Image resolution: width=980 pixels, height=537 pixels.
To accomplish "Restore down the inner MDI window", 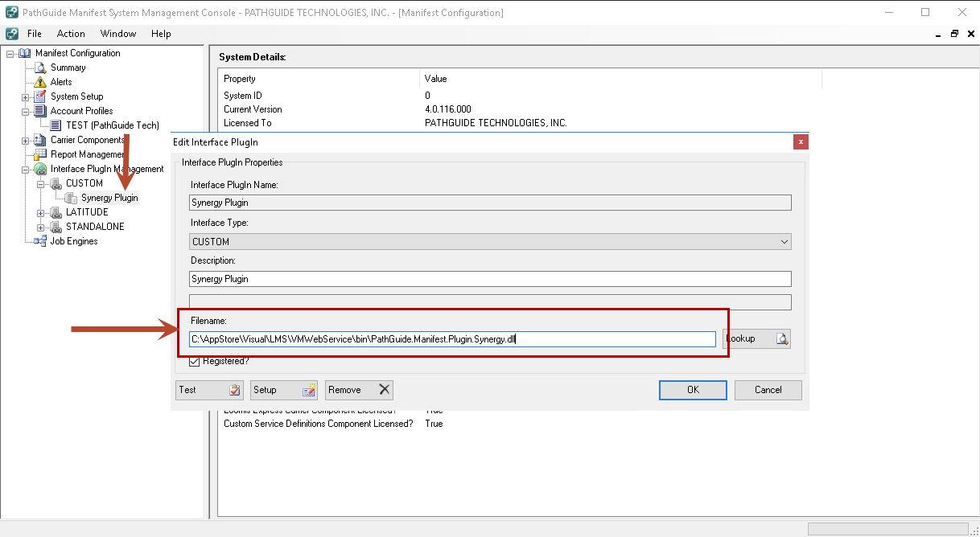I will 954,34.
